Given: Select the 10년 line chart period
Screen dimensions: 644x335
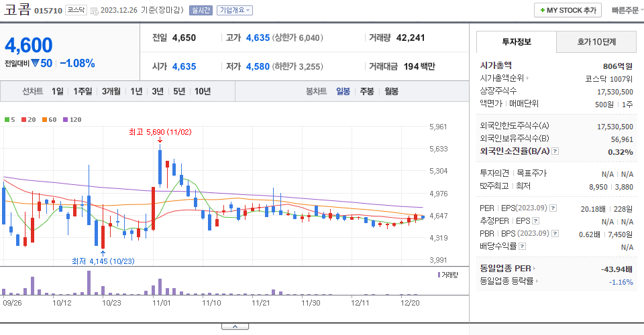Looking at the screenshot, I should pos(203,91).
